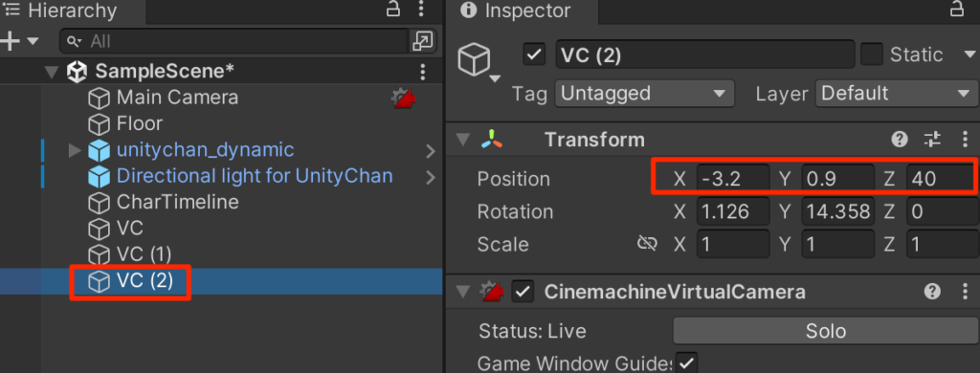Collapse the Transform component foldout
Image resolution: width=980 pixels, height=373 pixels.
(x=463, y=140)
